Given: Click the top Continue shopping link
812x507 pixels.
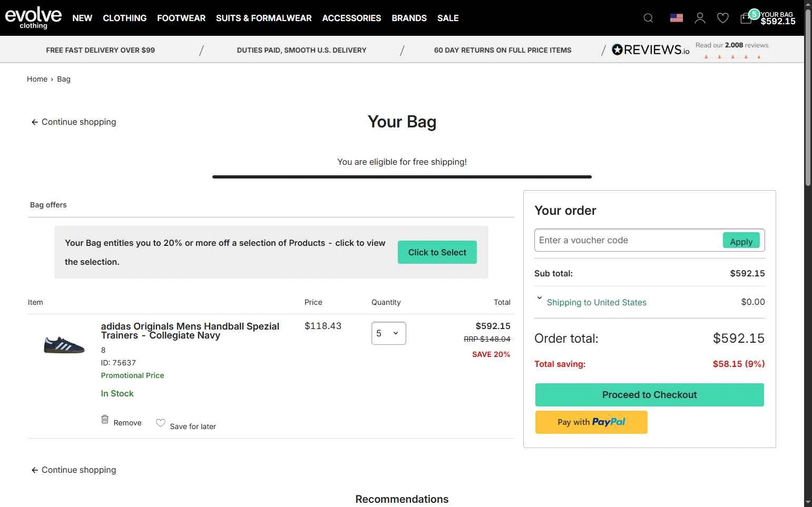Looking at the screenshot, I should click(x=79, y=122).
